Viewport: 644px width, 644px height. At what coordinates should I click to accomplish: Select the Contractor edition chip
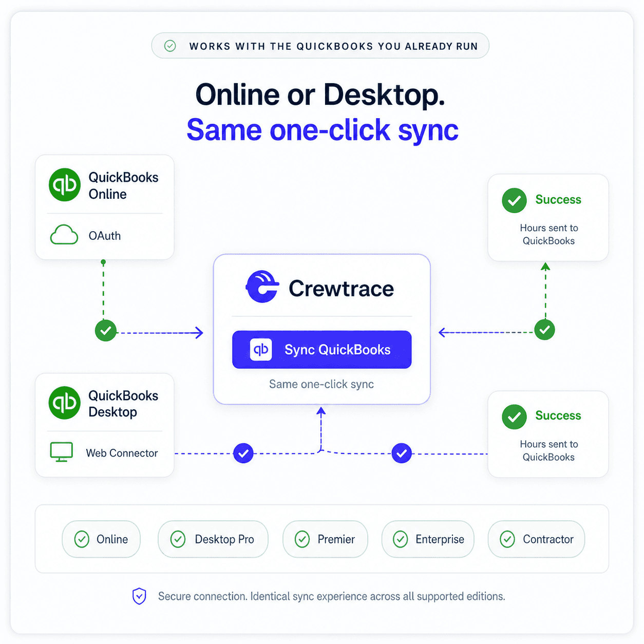[536, 539]
